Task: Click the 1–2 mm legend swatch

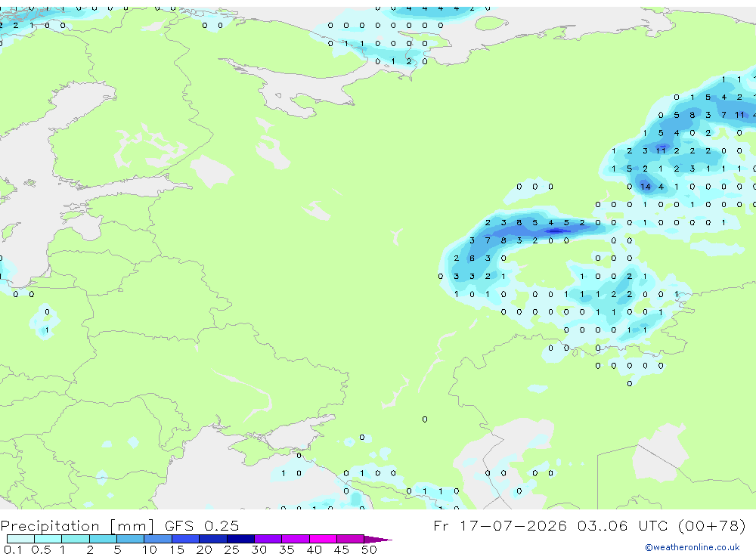Action: pyautogui.click(x=76, y=539)
